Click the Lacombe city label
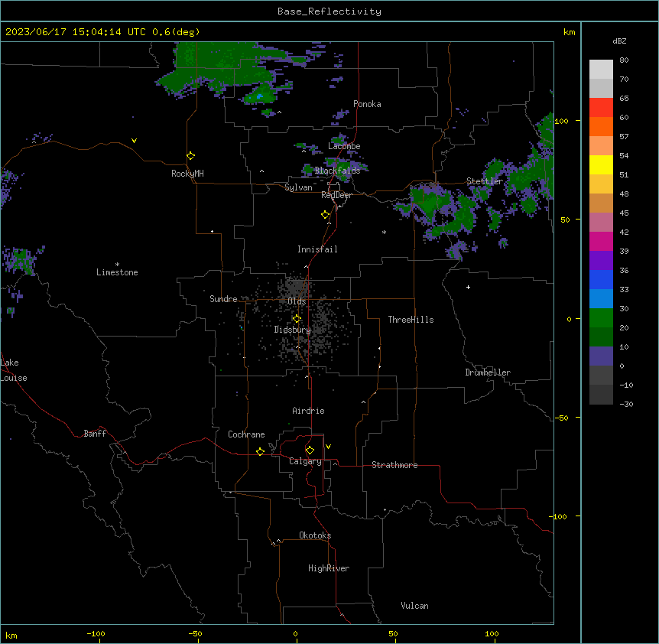Viewport: 659px width, 644px height. pyautogui.click(x=344, y=146)
